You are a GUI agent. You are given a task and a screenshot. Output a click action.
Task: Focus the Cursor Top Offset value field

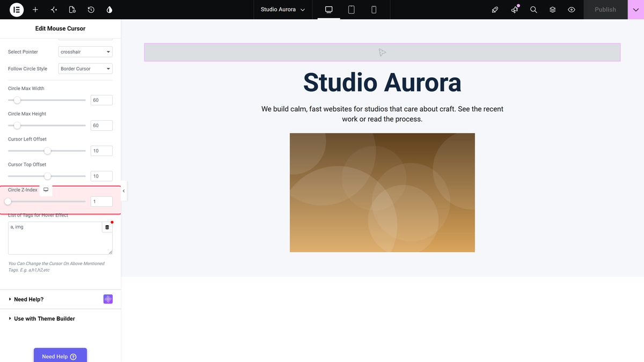click(x=101, y=176)
